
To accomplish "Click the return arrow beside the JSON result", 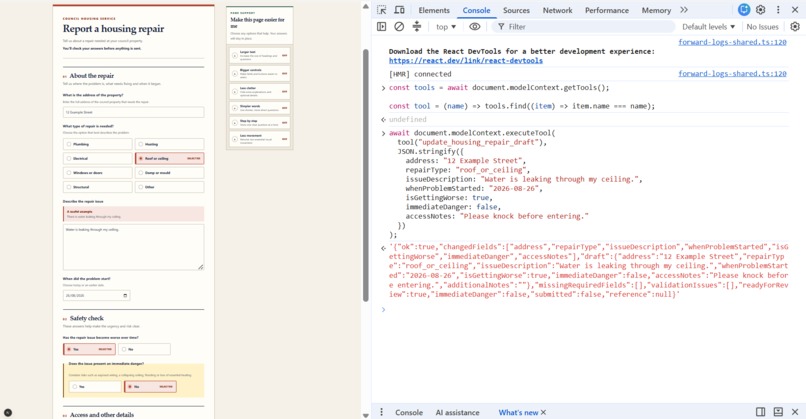I will tap(383, 248).
